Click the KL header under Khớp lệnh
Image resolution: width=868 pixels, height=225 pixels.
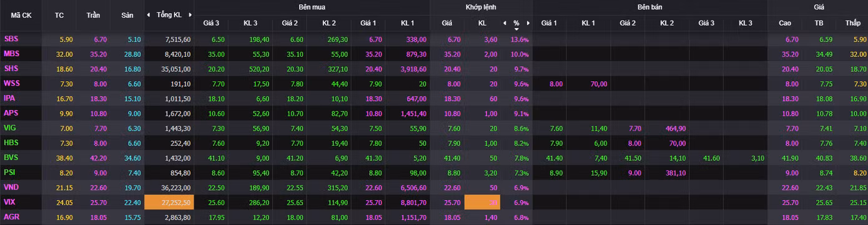[482, 23]
